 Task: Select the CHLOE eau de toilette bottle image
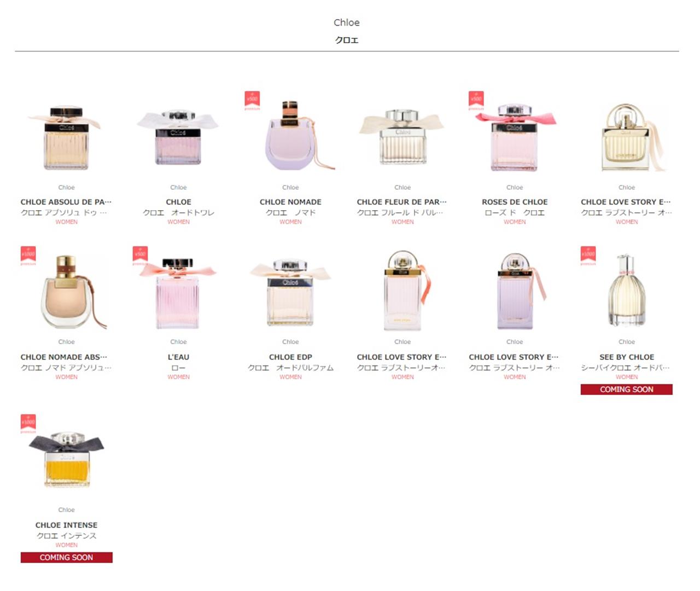tap(178, 137)
